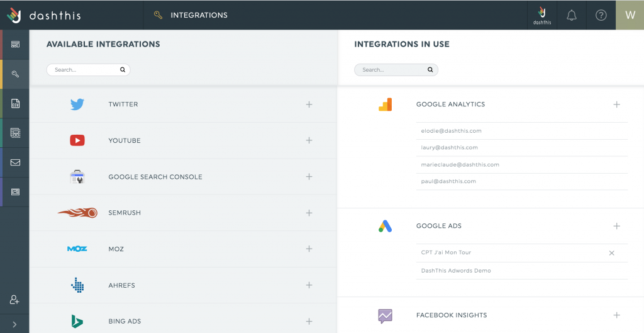Click the Integrations In Use search field
The height and width of the screenshot is (333, 644).
[x=393, y=70]
